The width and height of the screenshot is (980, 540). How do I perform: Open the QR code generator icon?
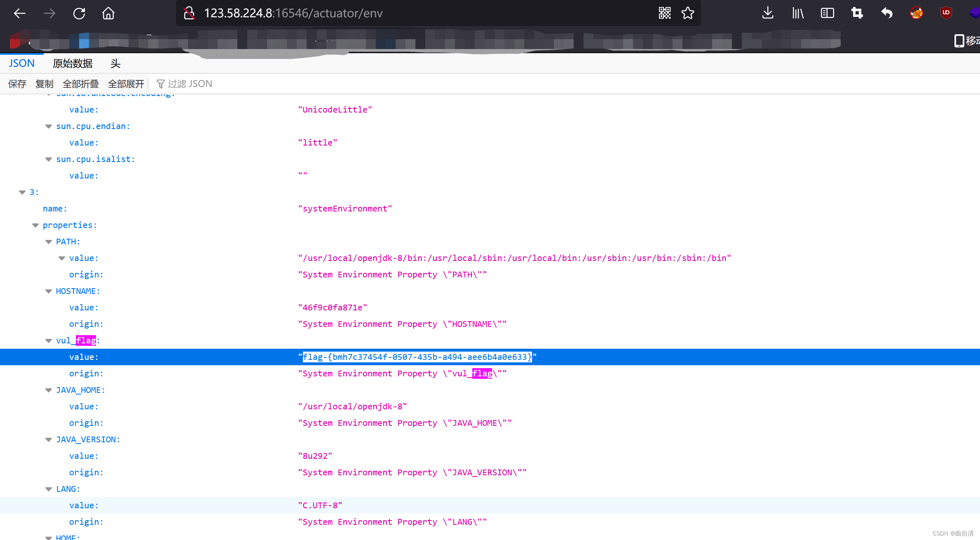pyautogui.click(x=664, y=13)
